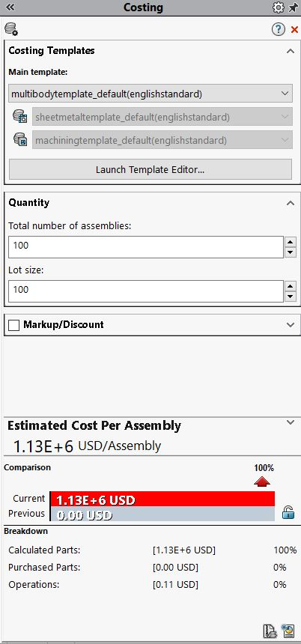The image size is (301, 644).
Task: Click the red Current cost bar
Action: click(x=162, y=499)
